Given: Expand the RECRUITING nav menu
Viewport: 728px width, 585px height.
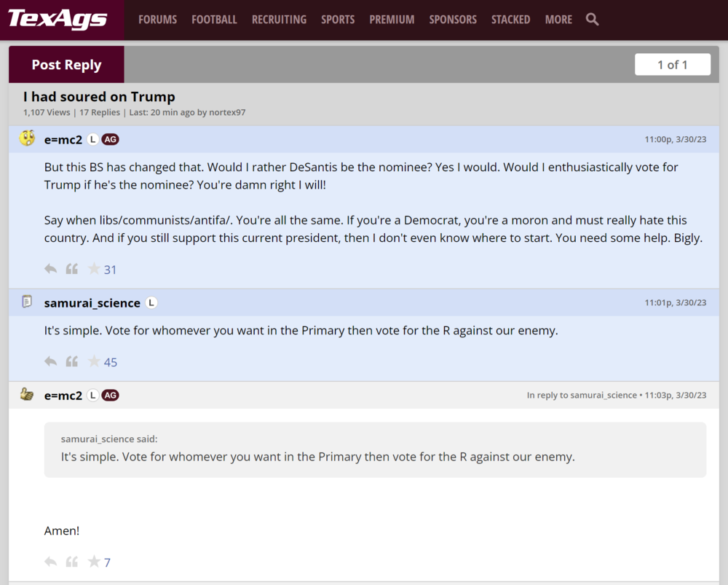Looking at the screenshot, I should point(279,20).
